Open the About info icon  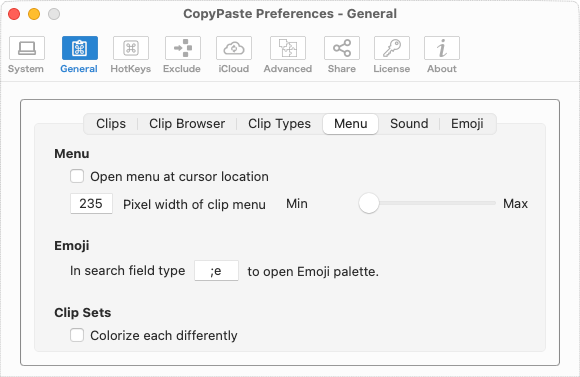click(x=442, y=48)
